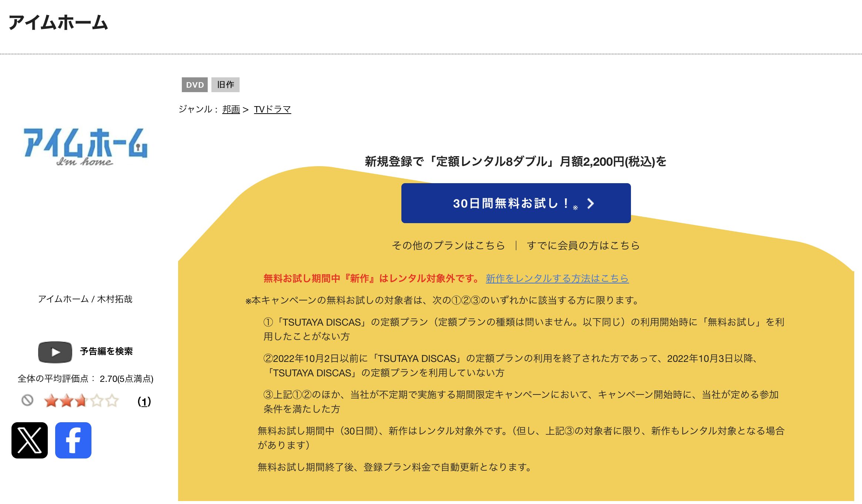Click condition ③上記①②のほか text
Viewport: 862px width, 504px height.
521,402
